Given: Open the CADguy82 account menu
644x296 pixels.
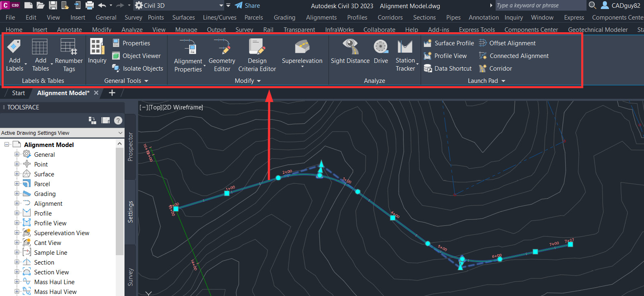Looking at the screenshot, I should (x=621, y=5).
